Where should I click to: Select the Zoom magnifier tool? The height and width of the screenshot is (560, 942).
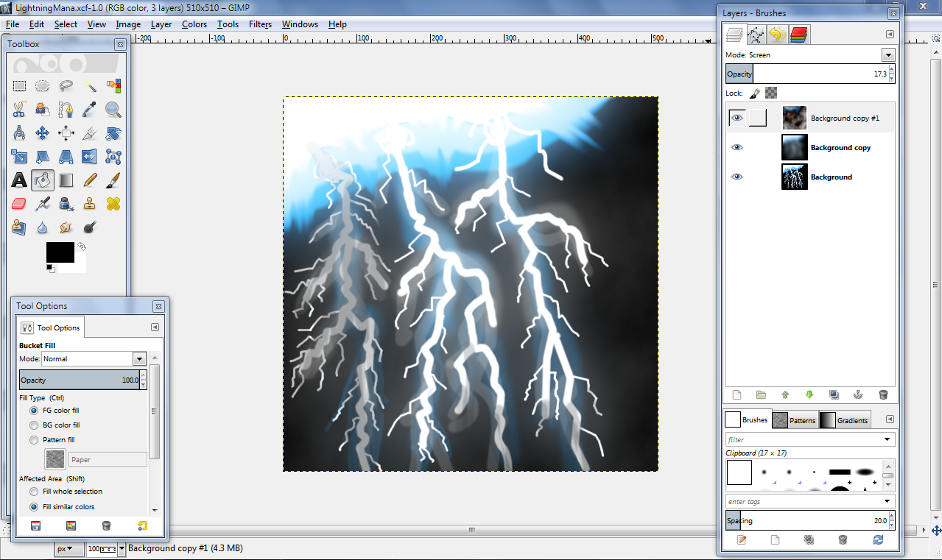(x=113, y=110)
